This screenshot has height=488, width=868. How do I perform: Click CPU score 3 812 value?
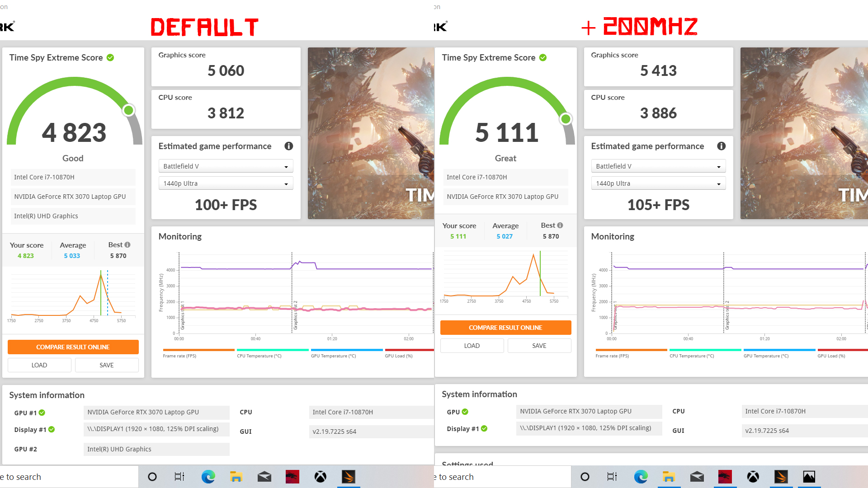coord(226,113)
